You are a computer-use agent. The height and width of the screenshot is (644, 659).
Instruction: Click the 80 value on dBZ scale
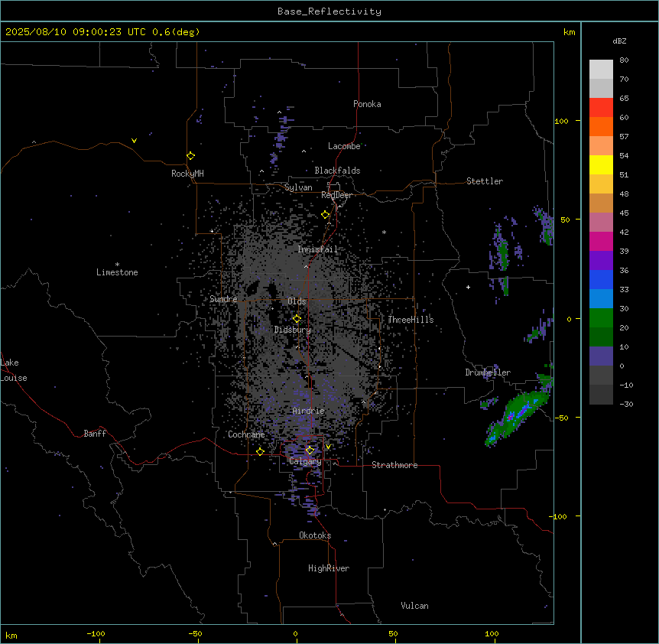624,60
